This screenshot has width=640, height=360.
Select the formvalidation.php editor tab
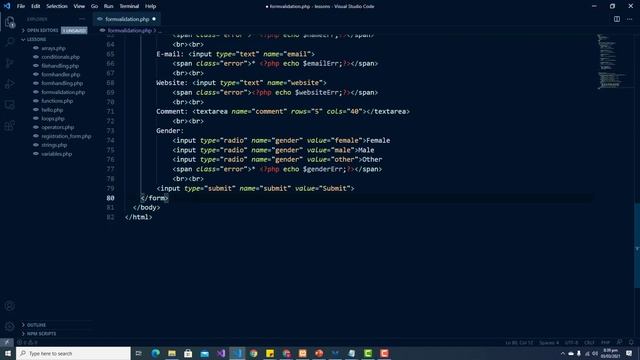click(x=127, y=19)
